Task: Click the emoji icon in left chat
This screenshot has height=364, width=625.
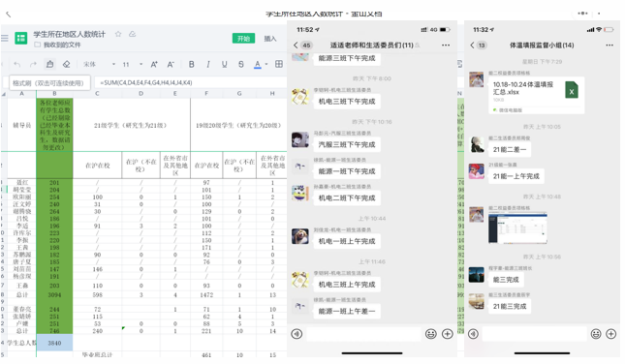Action: pyautogui.click(x=431, y=334)
